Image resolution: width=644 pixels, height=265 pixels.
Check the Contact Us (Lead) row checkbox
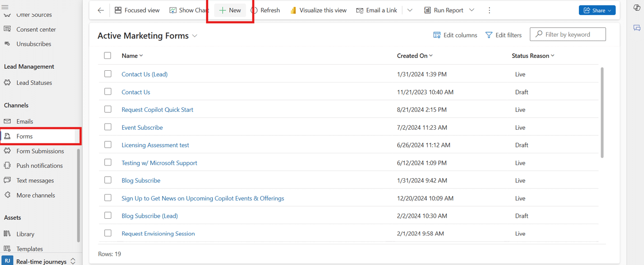(x=108, y=74)
